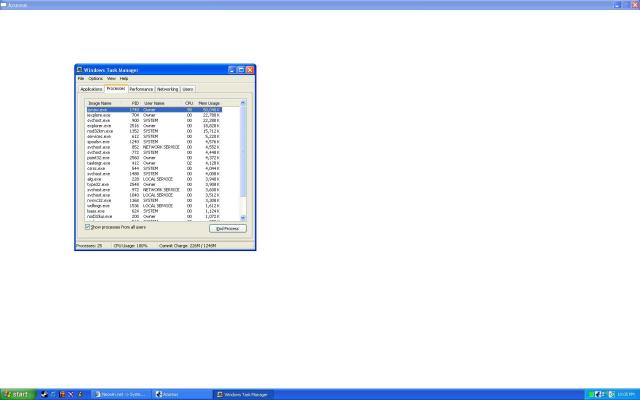Select the explorer.exe process row
The width and height of the screenshot is (640, 400).
pyautogui.click(x=154, y=126)
